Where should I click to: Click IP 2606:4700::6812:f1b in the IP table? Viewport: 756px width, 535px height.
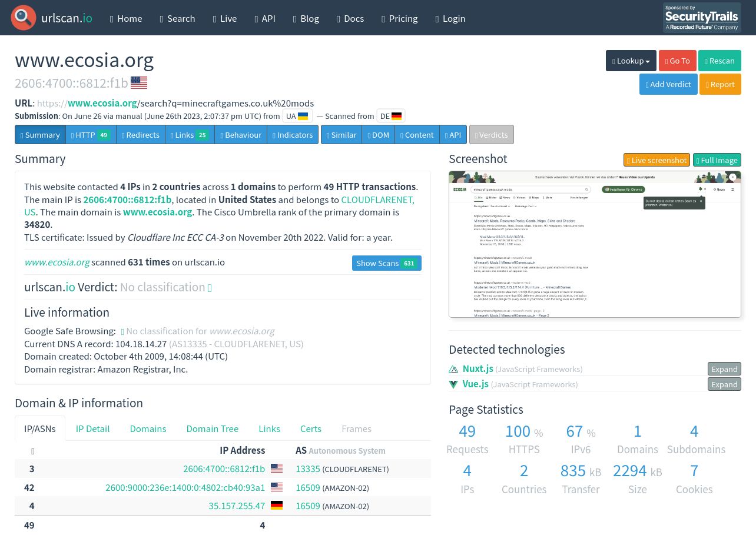(x=224, y=468)
